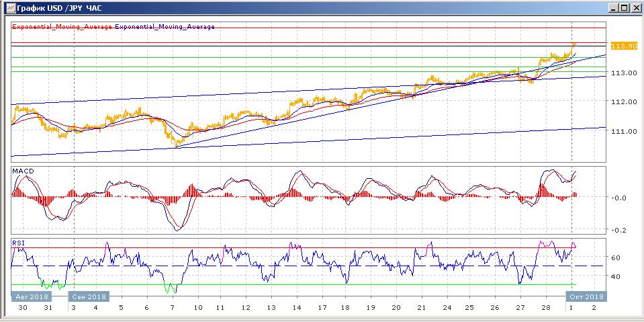The height and width of the screenshot is (322, 644).
Task: Click date label 24 on the time axis
Action: click(x=447, y=308)
